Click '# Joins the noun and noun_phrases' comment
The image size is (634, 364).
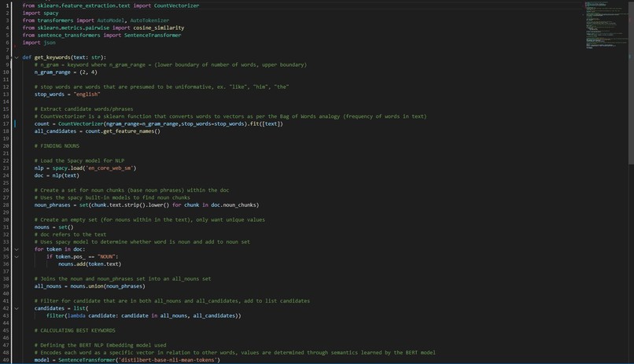pyautogui.click(x=123, y=279)
